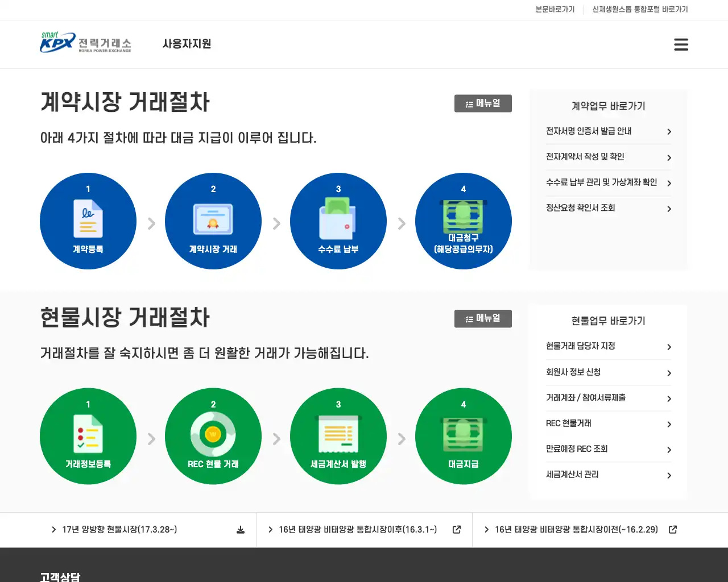The height and width of the screenshot is (582, 728).
Task: Select the 계약시장 거래 step 2 circle
Action: coord(213,221)
